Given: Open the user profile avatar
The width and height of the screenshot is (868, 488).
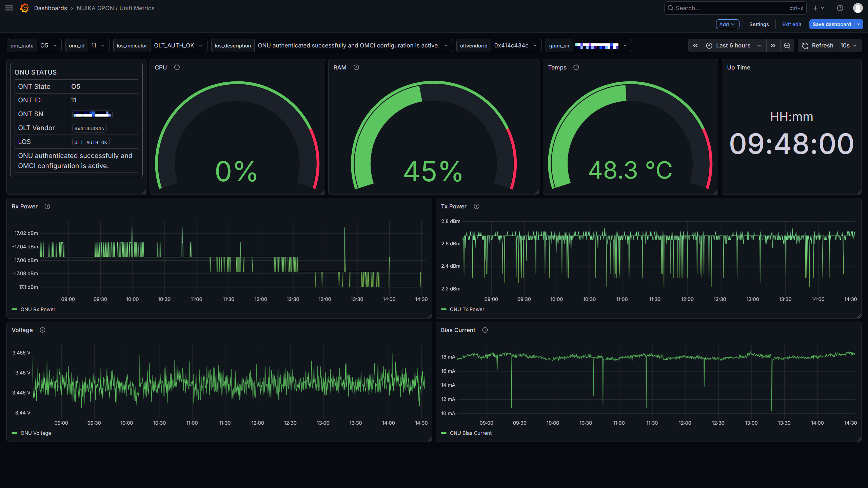Looking at the screenshot, I should (x=858, y=8).
